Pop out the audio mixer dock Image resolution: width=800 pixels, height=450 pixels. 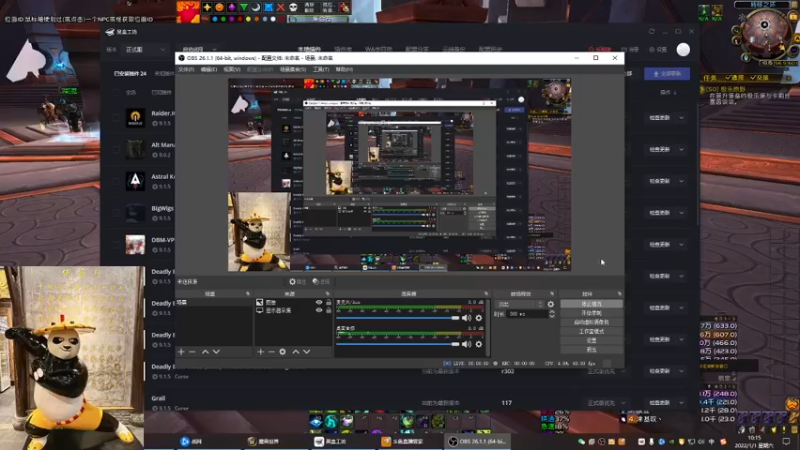click(x=486, y=294)
